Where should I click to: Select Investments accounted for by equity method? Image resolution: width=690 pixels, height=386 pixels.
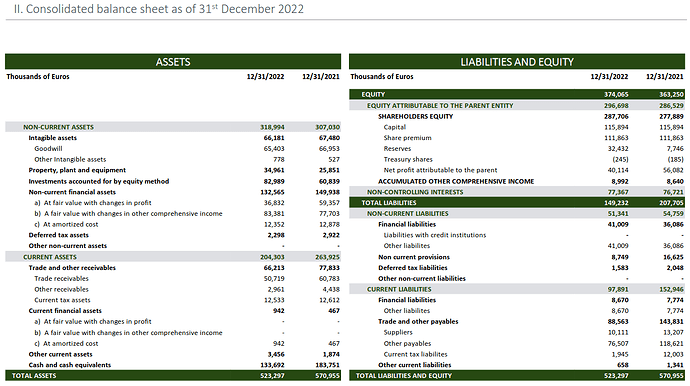[x=99, y=181]
